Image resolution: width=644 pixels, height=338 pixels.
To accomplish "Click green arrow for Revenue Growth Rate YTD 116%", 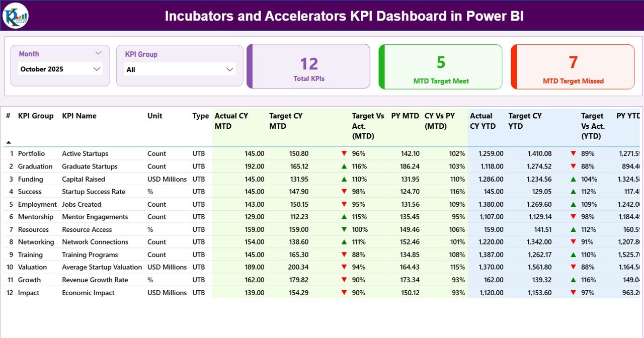I will pos(574,279).
